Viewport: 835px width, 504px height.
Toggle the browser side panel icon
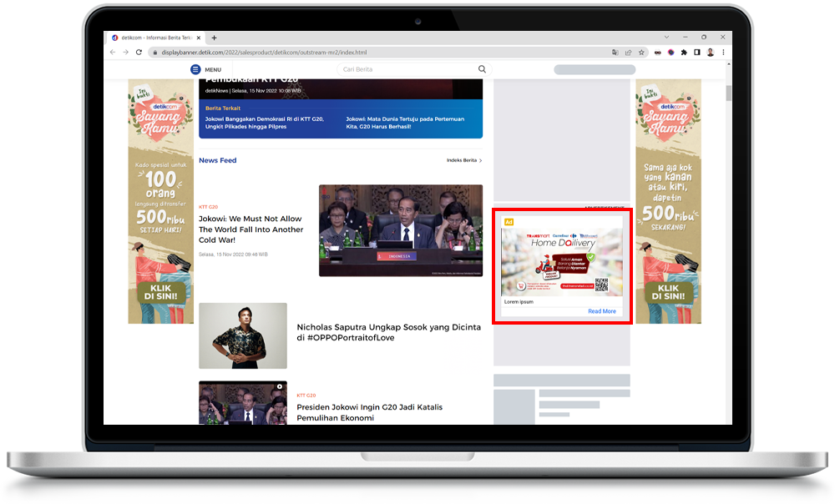pos(697,52)
